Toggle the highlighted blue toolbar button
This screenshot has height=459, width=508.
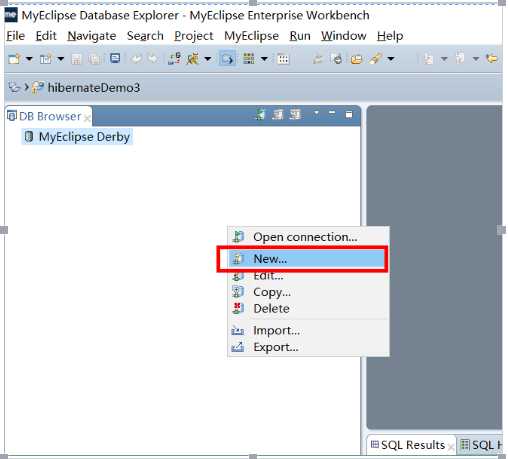tap(227, 59)
